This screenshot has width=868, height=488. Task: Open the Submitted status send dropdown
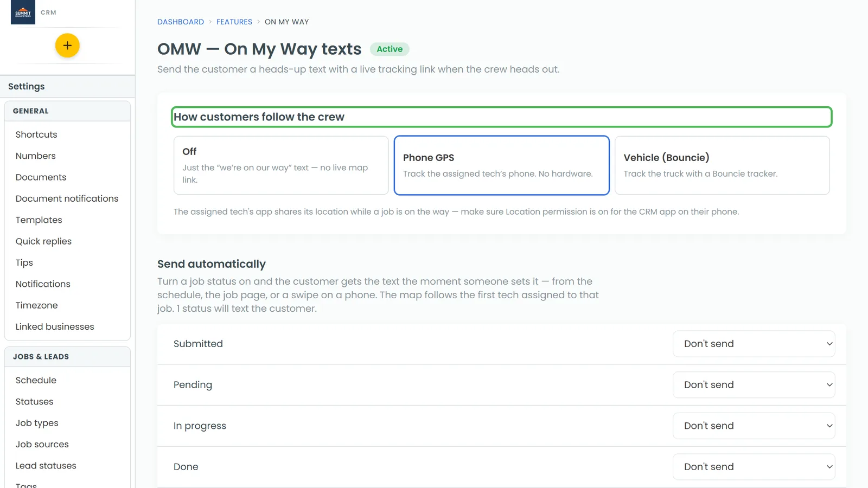[754, 344]
